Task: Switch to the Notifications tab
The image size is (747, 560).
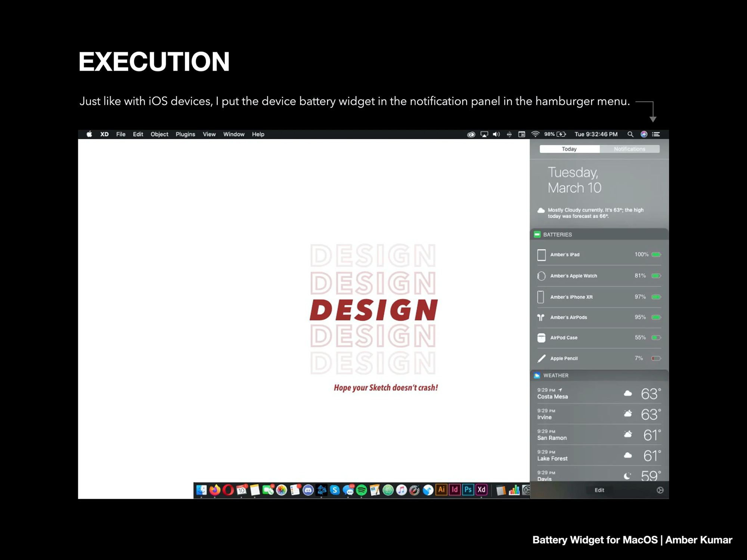Action: 629,149
